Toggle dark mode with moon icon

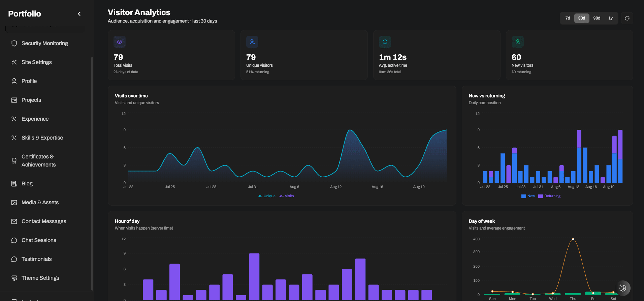pos(623,288)
